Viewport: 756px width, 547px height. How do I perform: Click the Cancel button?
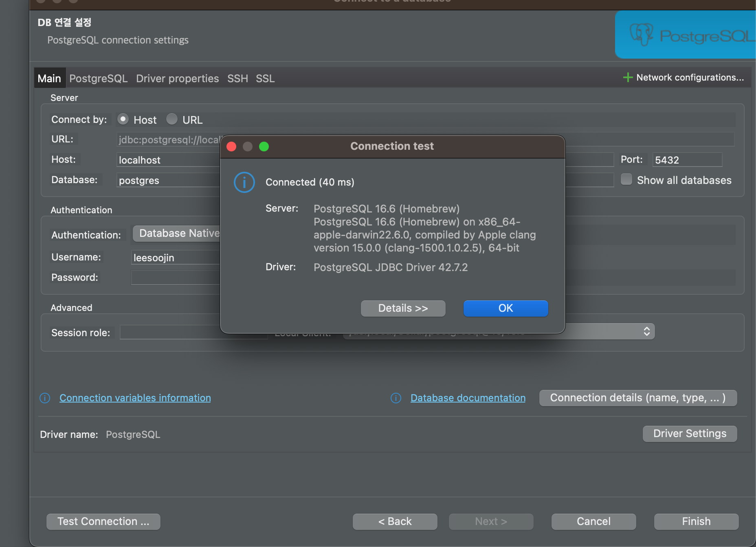coord(594,522)
